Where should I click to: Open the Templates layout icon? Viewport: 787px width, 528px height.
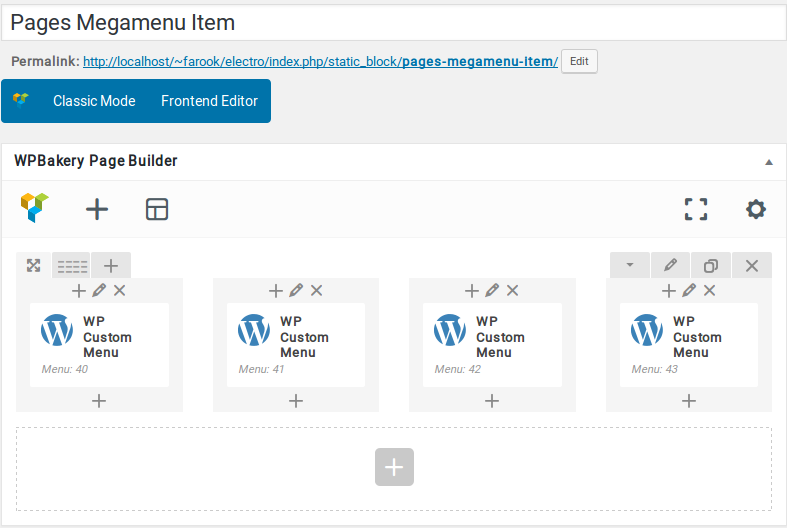pos(157,209)
